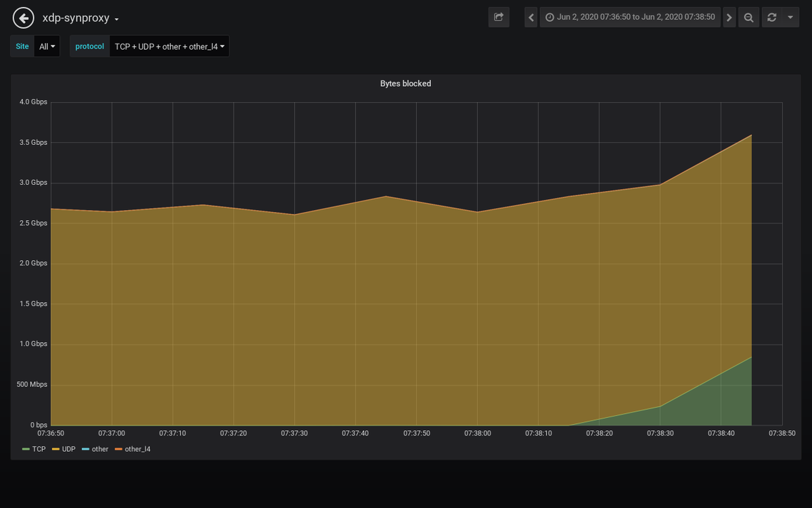Open the protocol selection dropdown
Viewport: 812px width, 508px height.
(168, 46)
